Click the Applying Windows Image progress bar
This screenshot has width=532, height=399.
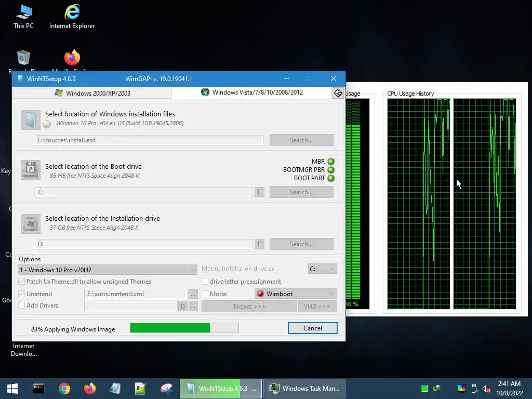tap(184, 328)
